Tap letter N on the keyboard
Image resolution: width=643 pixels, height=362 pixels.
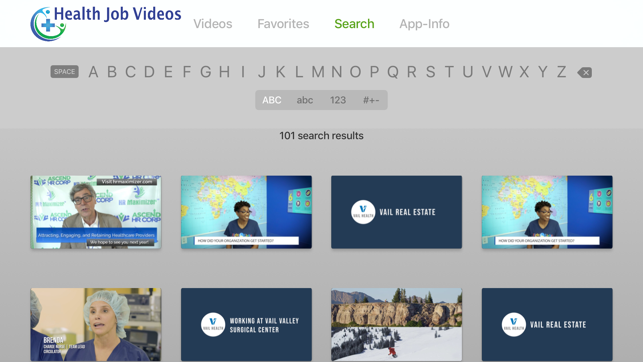[337, 72]
